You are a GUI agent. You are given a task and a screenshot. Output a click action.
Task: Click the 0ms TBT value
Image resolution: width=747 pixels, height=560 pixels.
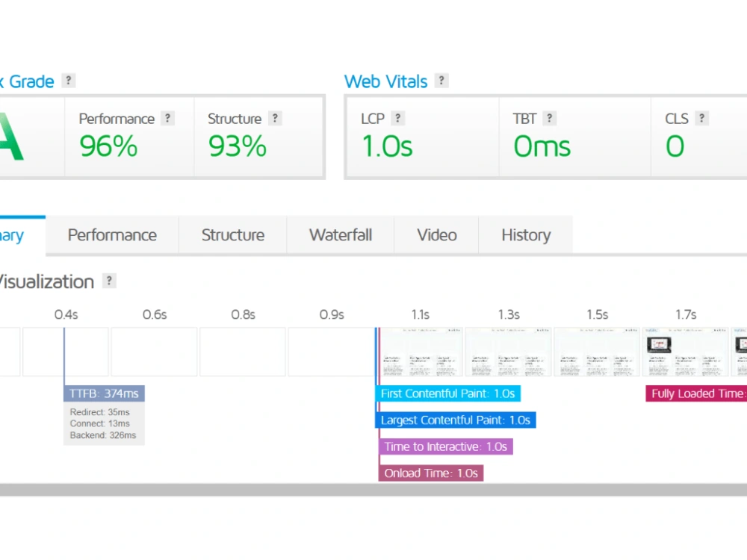542,146
